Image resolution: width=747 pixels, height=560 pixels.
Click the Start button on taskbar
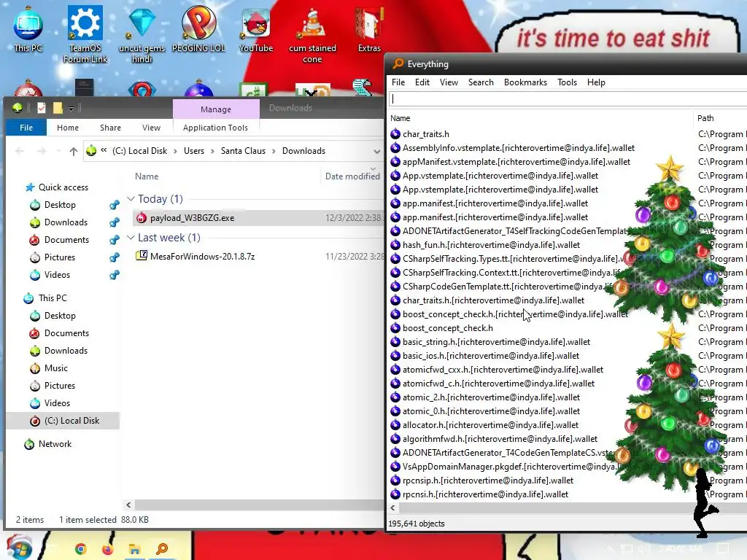click(x=19, y=548)
